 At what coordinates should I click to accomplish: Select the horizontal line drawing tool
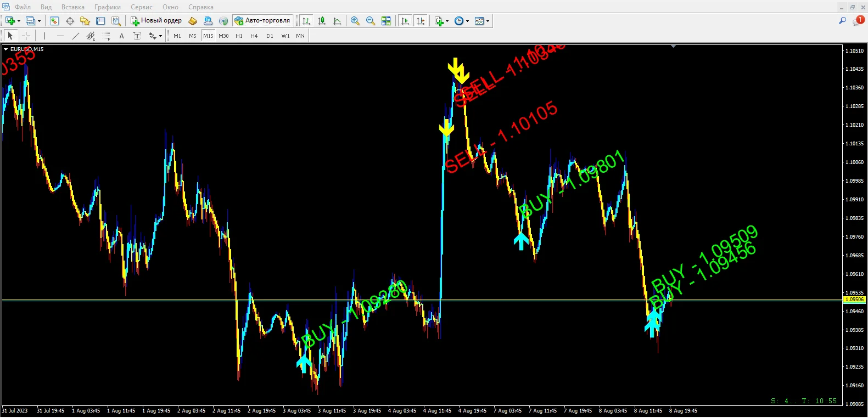(60, 36)
